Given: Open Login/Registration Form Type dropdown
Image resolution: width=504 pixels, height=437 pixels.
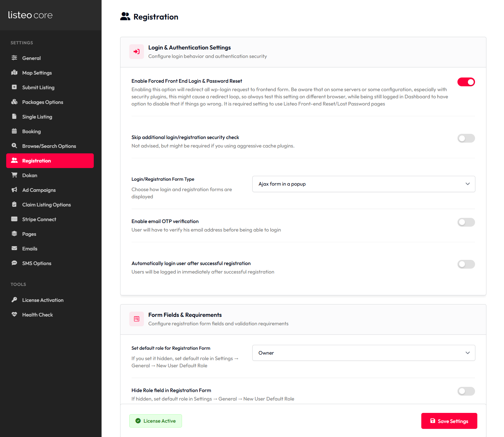Looking at the screenshot, I should point(363,184).
